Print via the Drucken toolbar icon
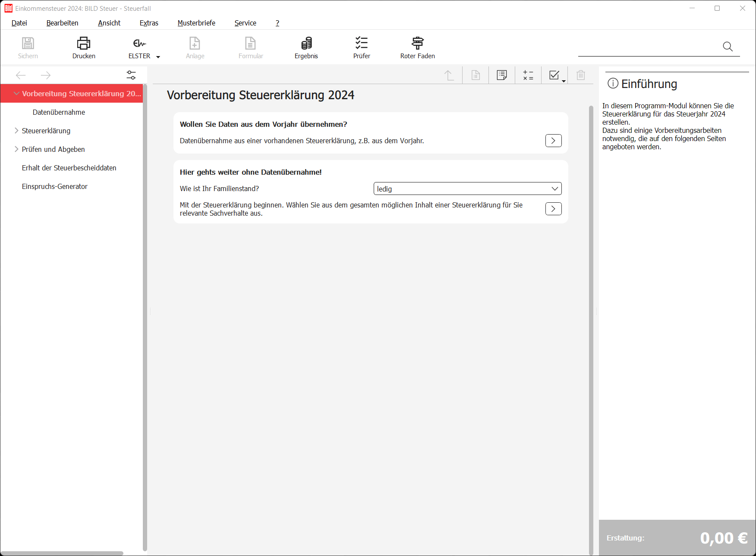The image size is (756, 556). 84,44
